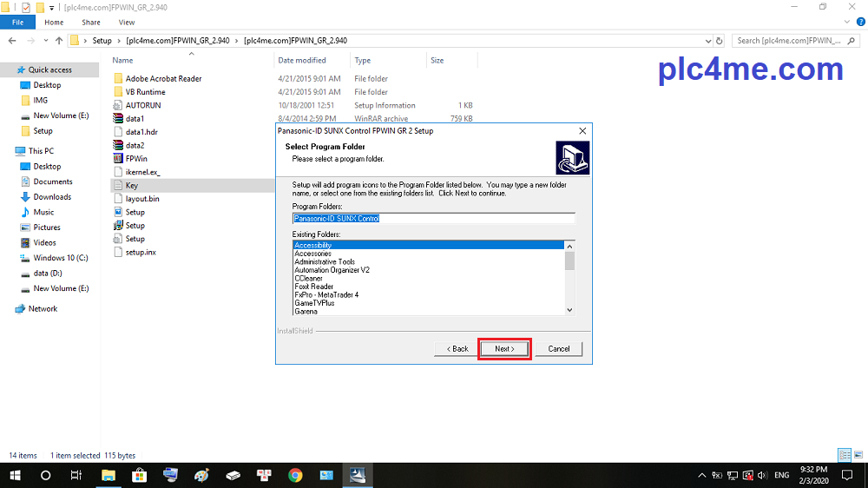Screen dimensions: 868x488
Task: Open the File menu tab
Action: tap(17, 22)
